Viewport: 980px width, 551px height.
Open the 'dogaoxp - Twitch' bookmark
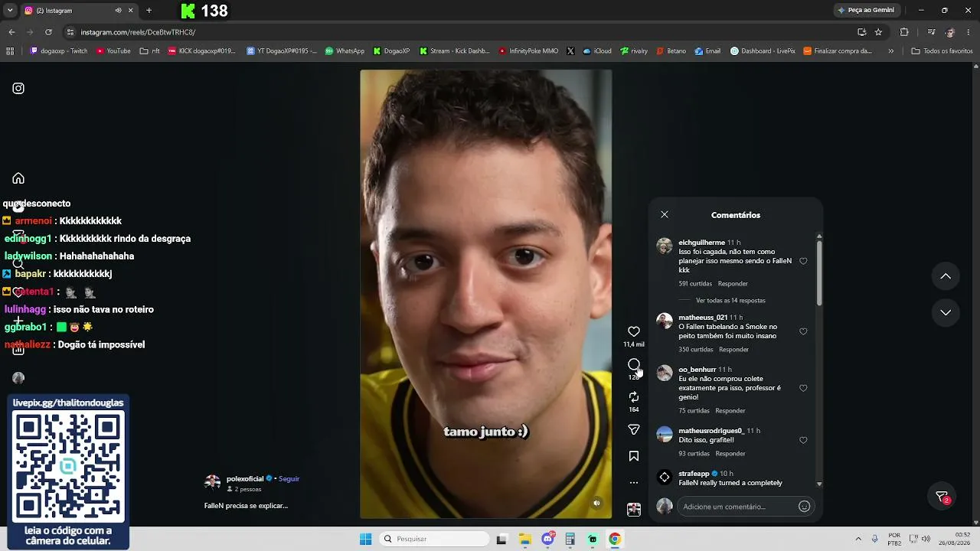[x=59, y=51]
